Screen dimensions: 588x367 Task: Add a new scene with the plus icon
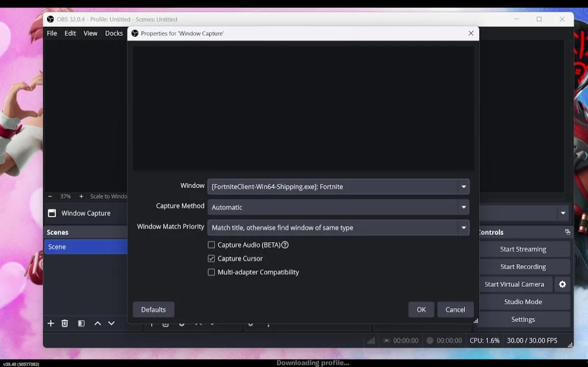(x=50, y=324)
